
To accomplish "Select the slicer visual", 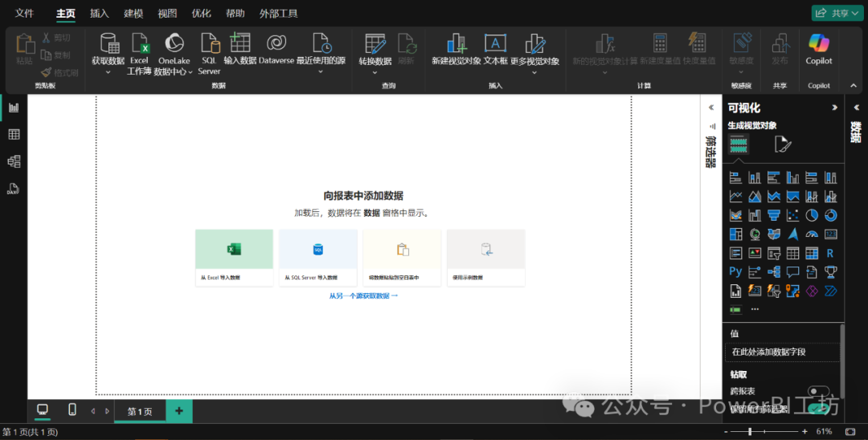I will point(774,253).
